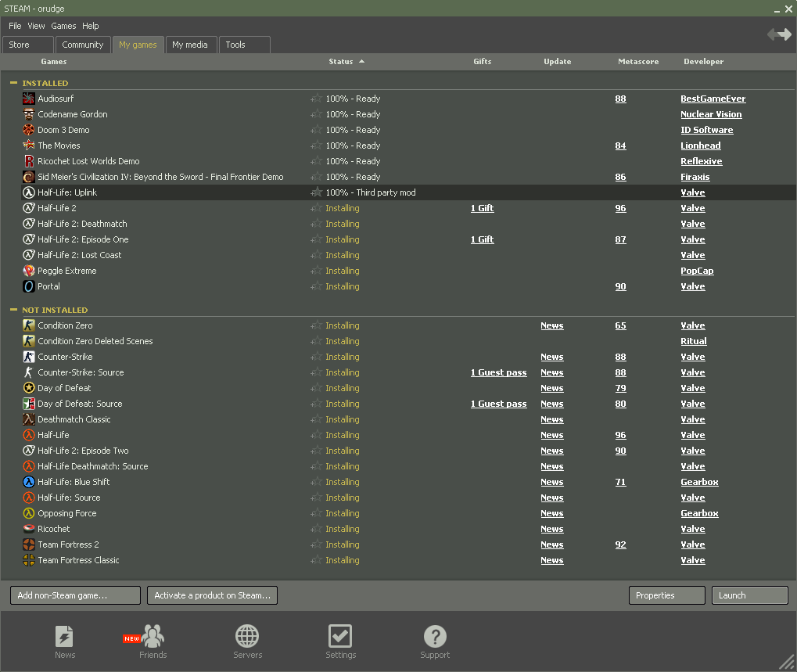Click the Team Fortress Classic icon
Screen dimensions: 797x672
(29, 560)
